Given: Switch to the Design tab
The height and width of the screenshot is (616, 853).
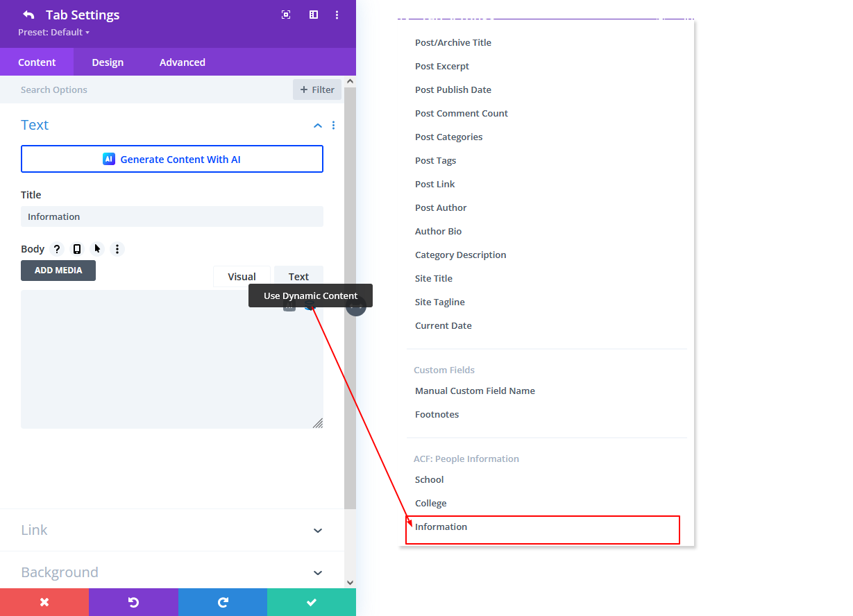Looking at the screenshot, I should (x=107, y=62).
